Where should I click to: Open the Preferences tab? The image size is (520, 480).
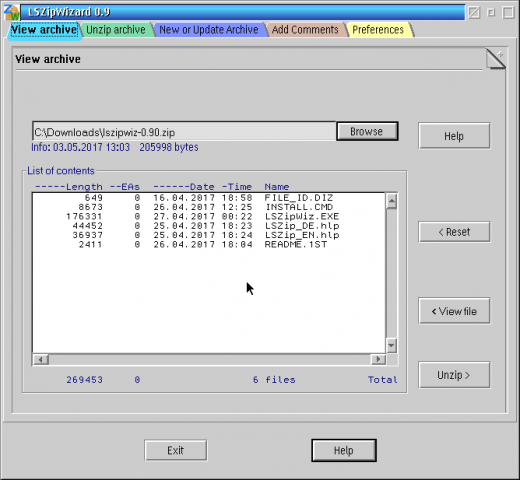[378, 30]
